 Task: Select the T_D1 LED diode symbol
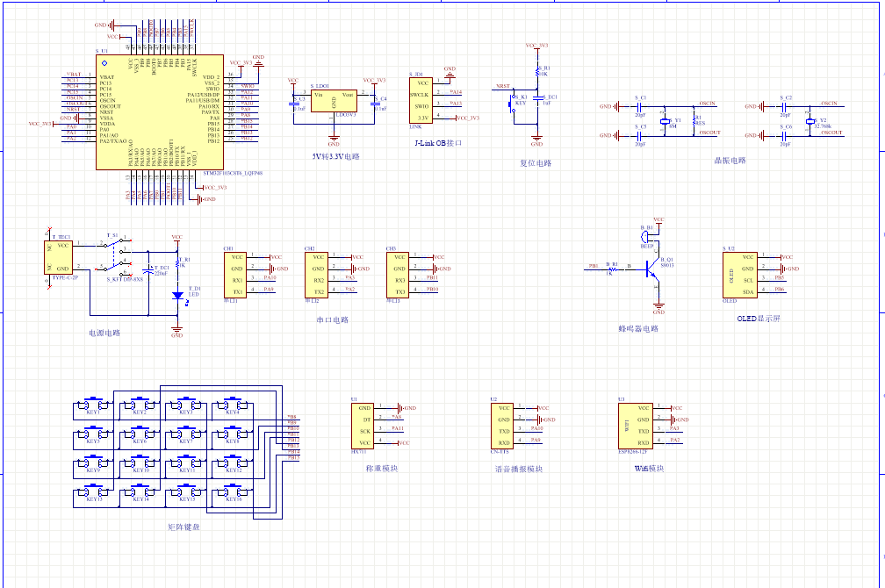point(177,295)
